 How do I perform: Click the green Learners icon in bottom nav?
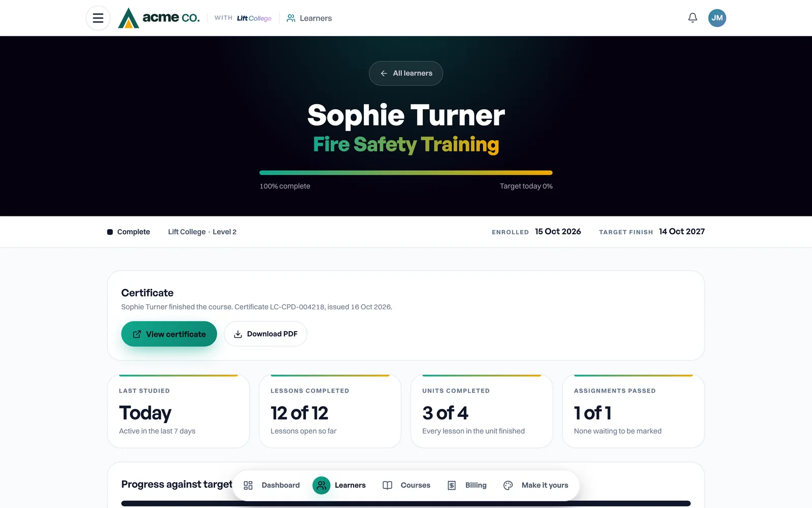click(321, 486)
